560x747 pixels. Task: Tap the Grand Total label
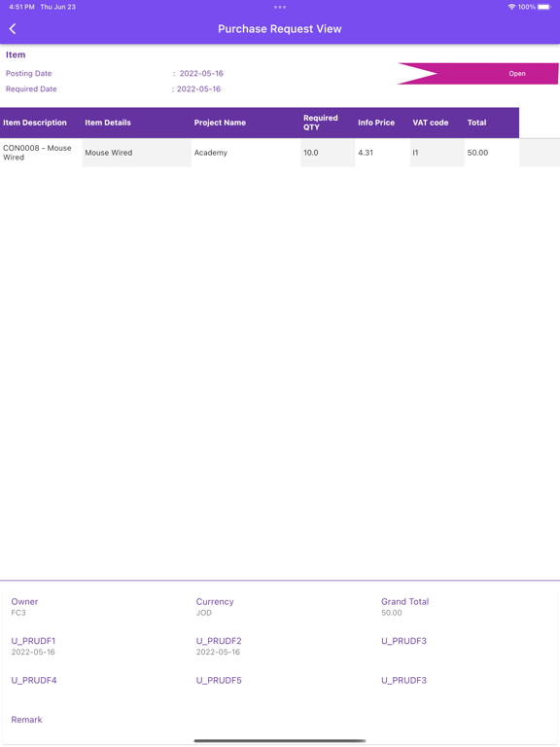click(x=404, y=602)
